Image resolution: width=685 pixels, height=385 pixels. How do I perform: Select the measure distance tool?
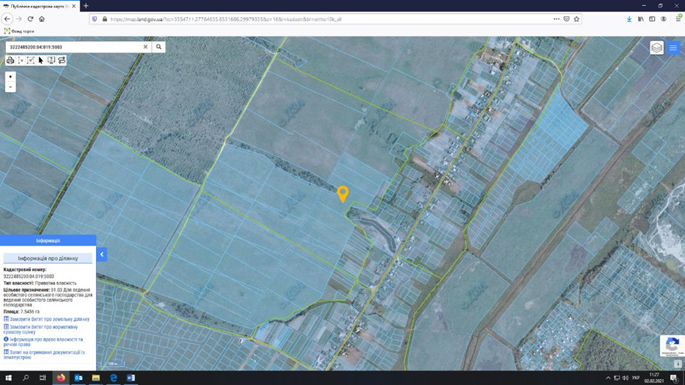(21, 60)
